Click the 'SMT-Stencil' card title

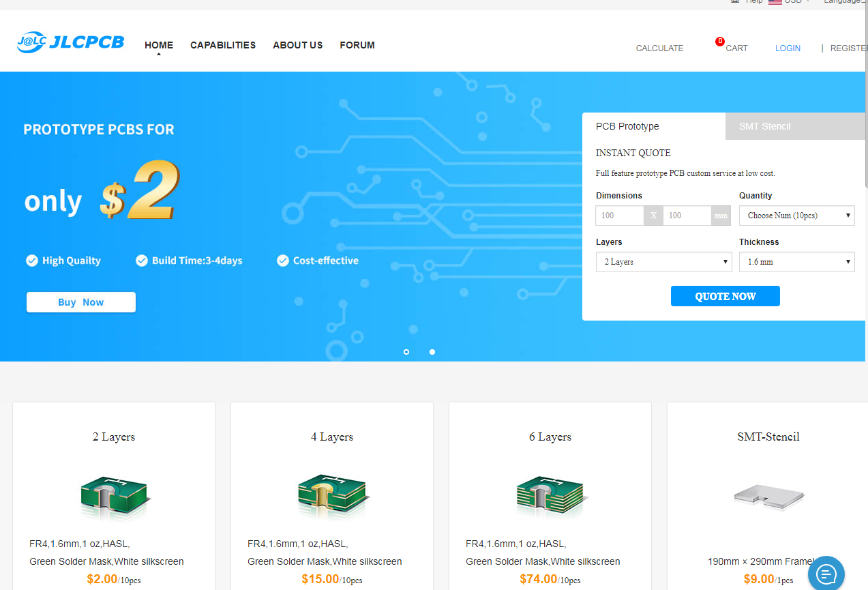pos(768,437)
